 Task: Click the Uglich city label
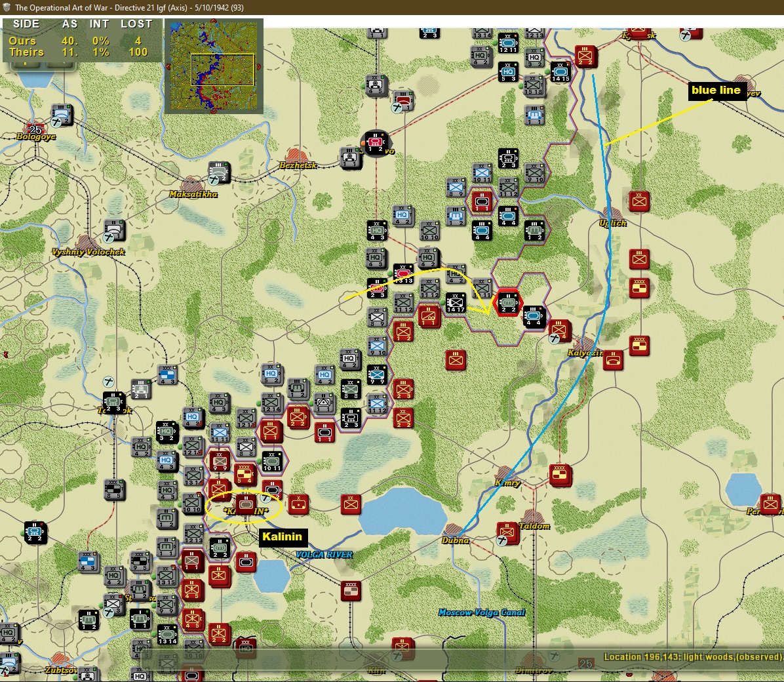click(613, 223)
